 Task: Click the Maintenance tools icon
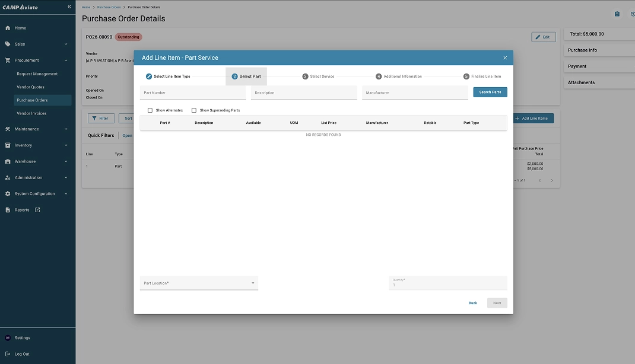click(x=8, y=129)
